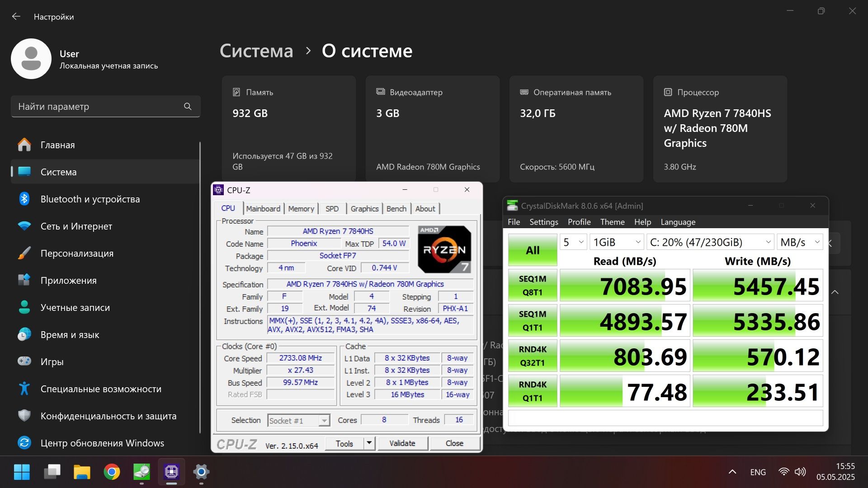Open Сеть и Интернет settings
Viewport: 868px width, 488px height.
click(105, 226)
